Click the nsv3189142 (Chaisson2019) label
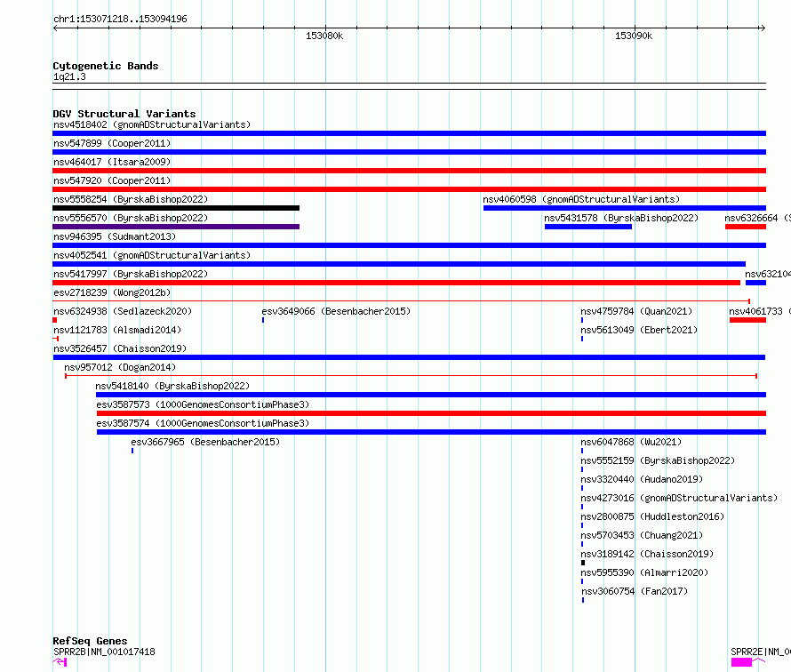Image resolution: width=791 pixels, height=672 pixels. [647, 554]
